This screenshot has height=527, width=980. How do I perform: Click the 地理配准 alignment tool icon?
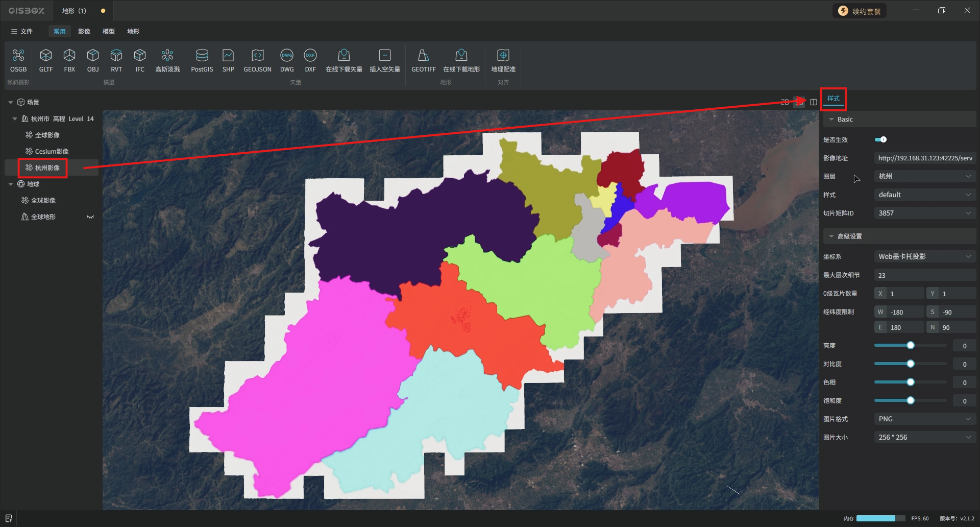(503, 55)
